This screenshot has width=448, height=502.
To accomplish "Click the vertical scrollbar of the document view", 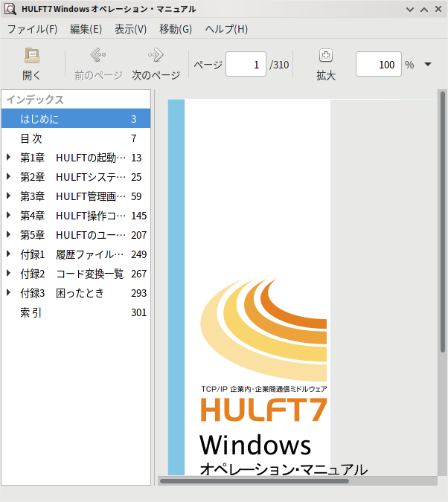I will 443,221.
